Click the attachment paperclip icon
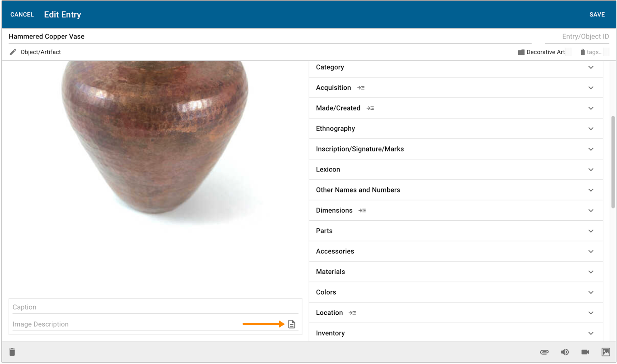Image resolution: width=617 pixels, height=364 pixels. pyautogui.click(x=544, y=352)
